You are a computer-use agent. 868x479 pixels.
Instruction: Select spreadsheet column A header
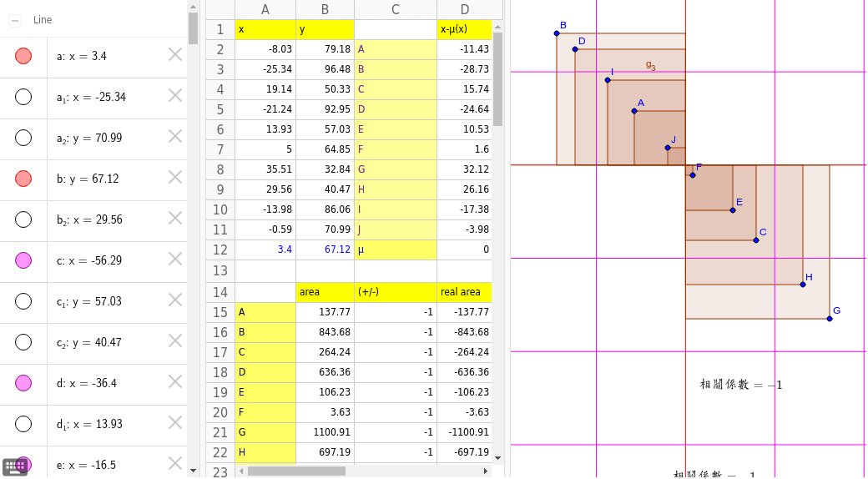pos(265,9)
